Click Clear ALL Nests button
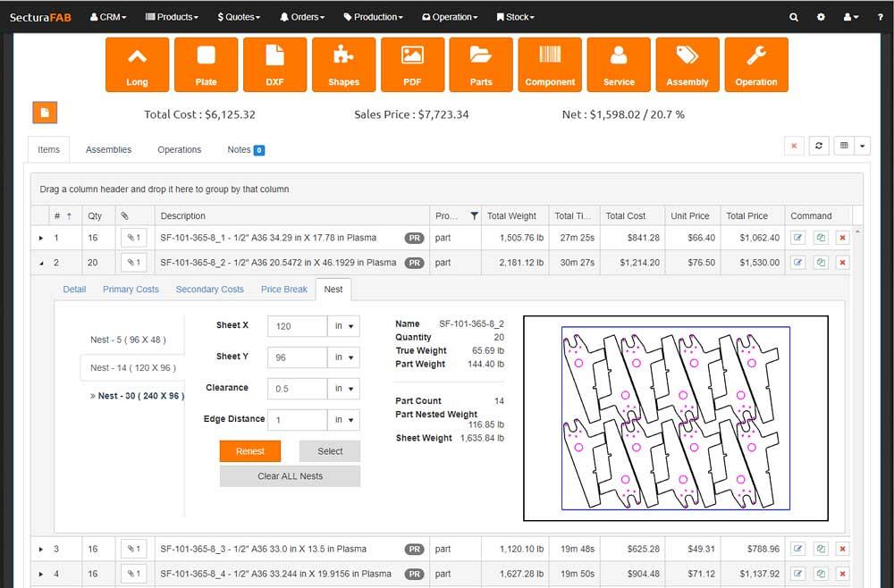This screenshot has width=894, height=588. [x=291, y=476]
